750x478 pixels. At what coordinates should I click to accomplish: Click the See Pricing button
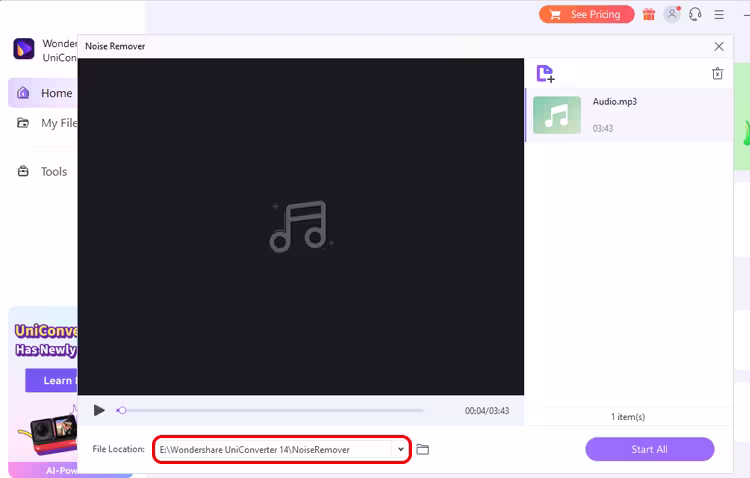586,14
